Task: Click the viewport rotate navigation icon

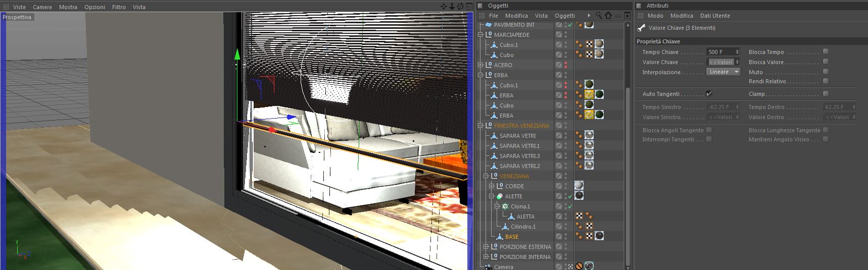Action: tap(460, 7)
